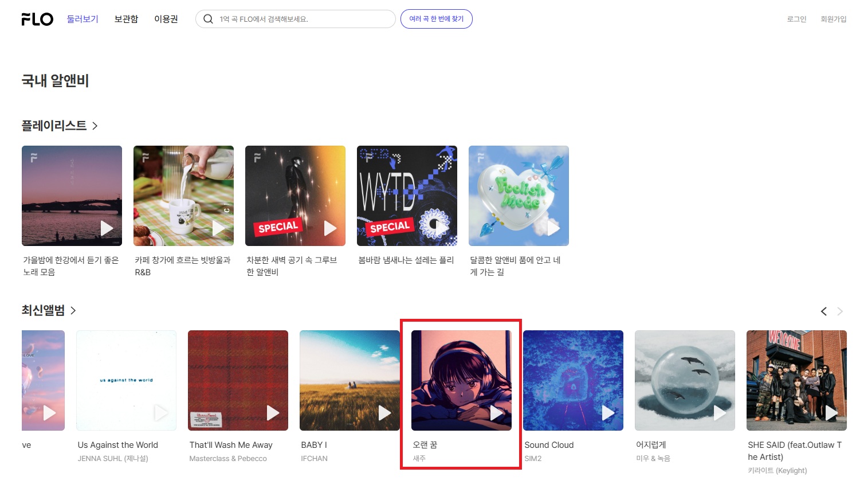Click the 로그인 link
This screenshot has height=492, width=868.
click(796, 19)
